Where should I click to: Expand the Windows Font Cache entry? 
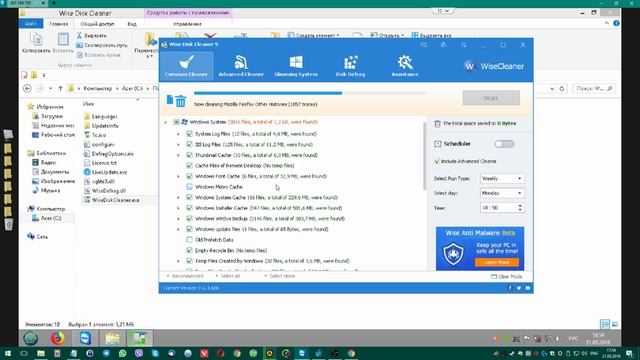click(x=178, y=176)
